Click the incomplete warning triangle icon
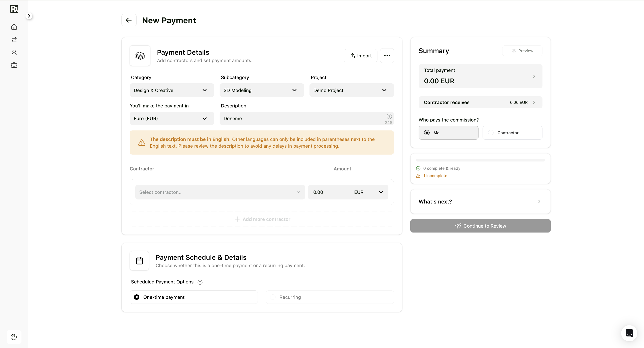This screenshot has width=644, height=348. click(418, 176)
